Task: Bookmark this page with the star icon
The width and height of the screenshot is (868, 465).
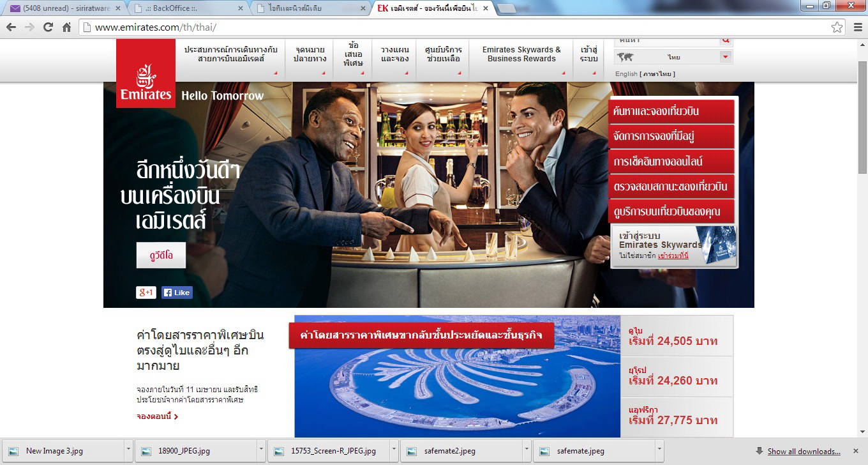Action: click(837, 27)
